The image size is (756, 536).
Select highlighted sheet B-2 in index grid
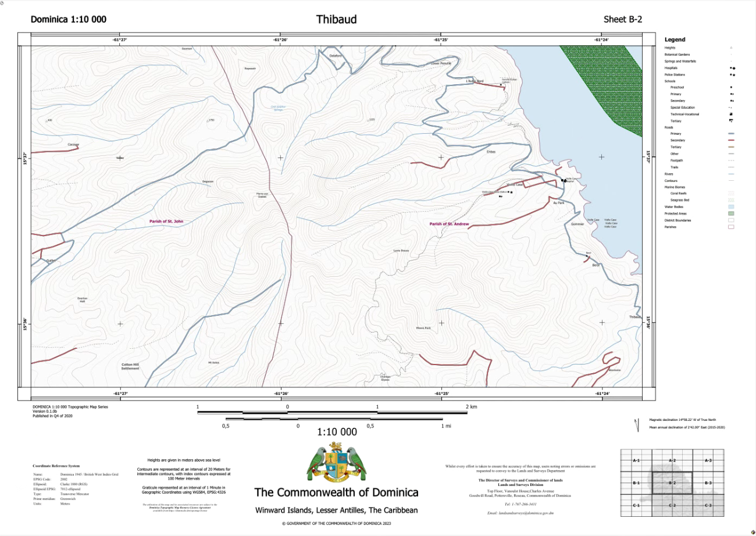coord(672,483)
